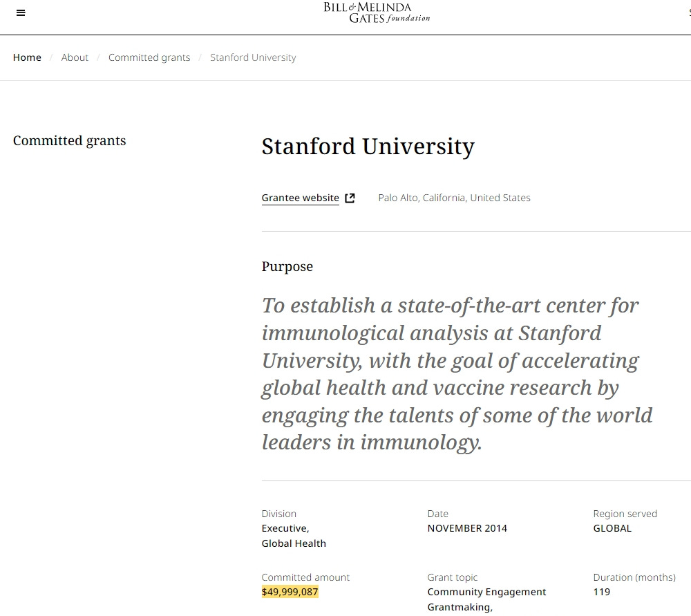Click the Grant topic label

453,577
